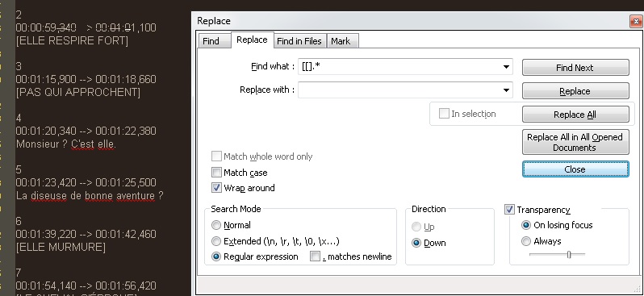The image size is (644, 296).
Task: Click the Replace All button
Action: point(575,115)
